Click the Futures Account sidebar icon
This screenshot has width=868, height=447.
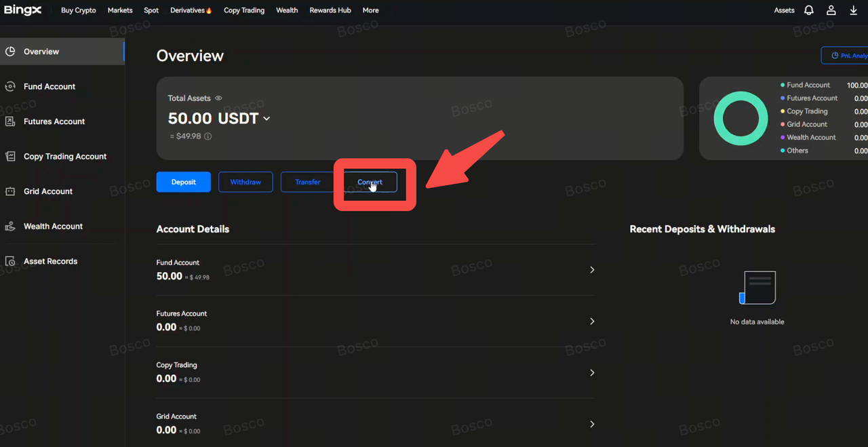[10, 121]
